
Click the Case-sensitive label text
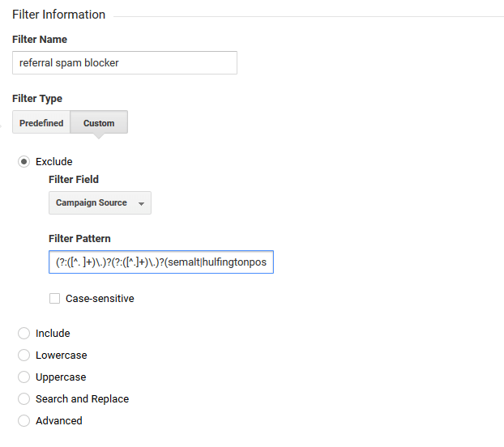click(x=100, y=298)
